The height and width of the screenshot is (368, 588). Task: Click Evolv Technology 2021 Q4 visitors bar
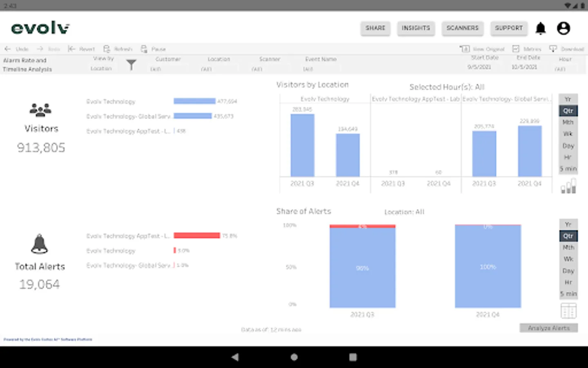[x=348, y=155]
